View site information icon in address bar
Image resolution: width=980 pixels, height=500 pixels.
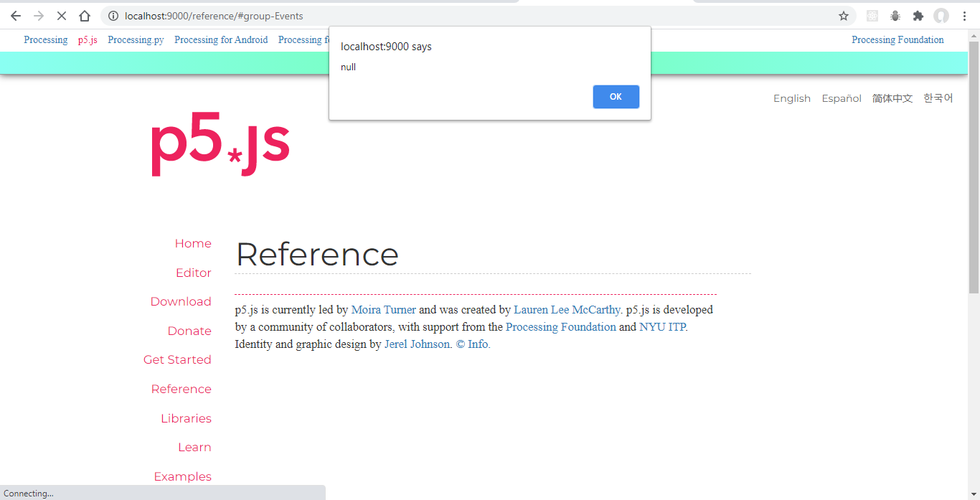(x=113, y=16)
